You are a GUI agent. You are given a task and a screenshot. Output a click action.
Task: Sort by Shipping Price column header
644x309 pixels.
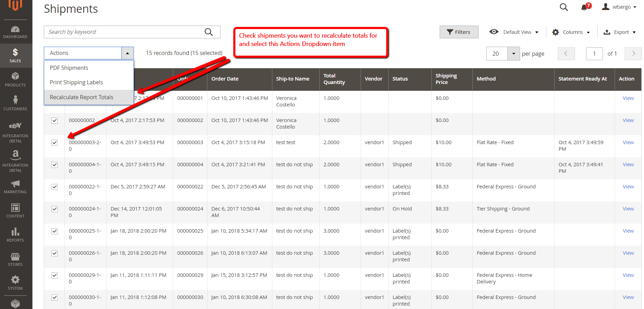pos(452,79)
